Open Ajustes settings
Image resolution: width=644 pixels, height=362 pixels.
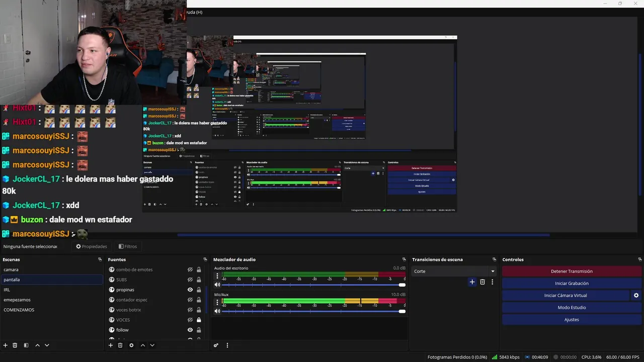pyautogui.click(x=572, y=319)
